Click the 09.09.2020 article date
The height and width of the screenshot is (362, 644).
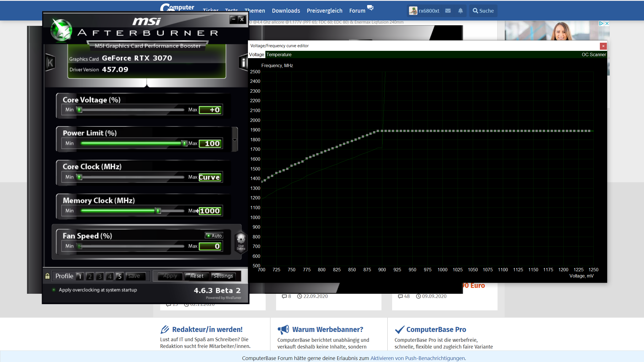pos(434,296)
